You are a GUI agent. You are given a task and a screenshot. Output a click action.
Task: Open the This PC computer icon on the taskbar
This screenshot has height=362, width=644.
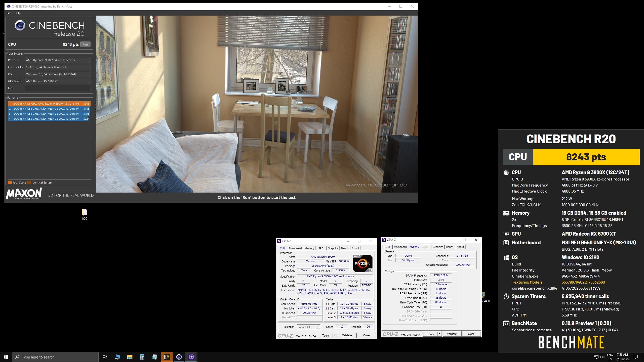pyautogui.click(x=117, y=357)
